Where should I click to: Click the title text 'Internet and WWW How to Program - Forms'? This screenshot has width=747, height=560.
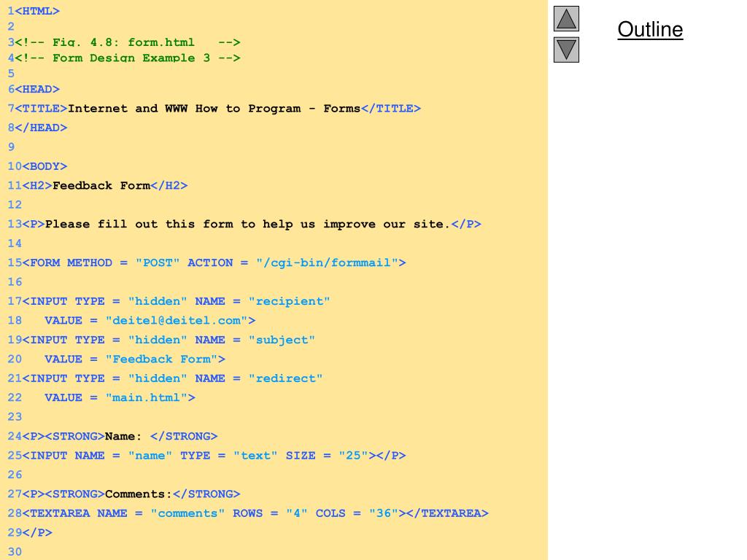(214, 109)
